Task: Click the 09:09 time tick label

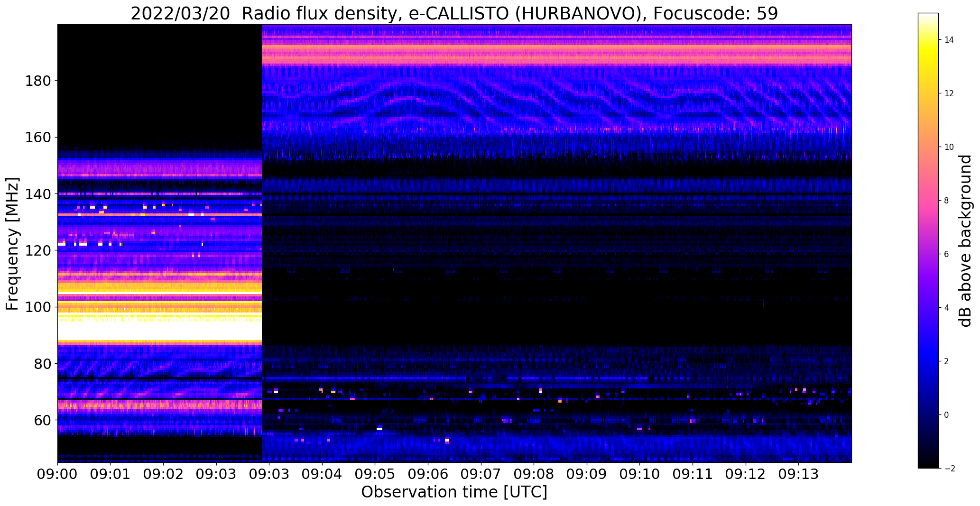Action: [x=587, y=475]
